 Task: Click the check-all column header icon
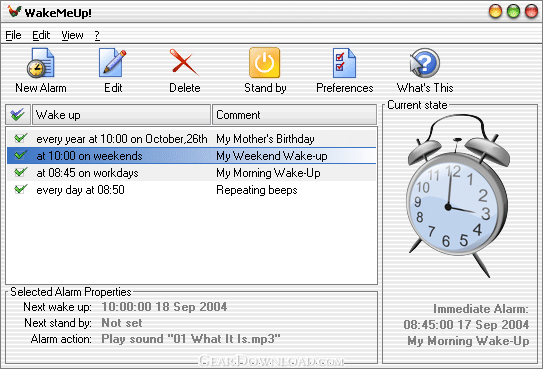point(18,115)
